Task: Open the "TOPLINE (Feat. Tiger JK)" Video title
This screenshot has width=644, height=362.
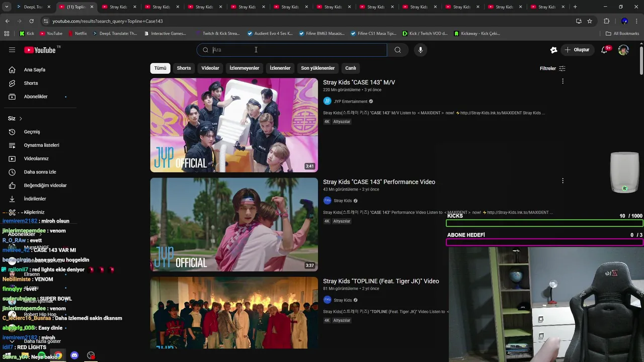Action: (x=381, y=281)
